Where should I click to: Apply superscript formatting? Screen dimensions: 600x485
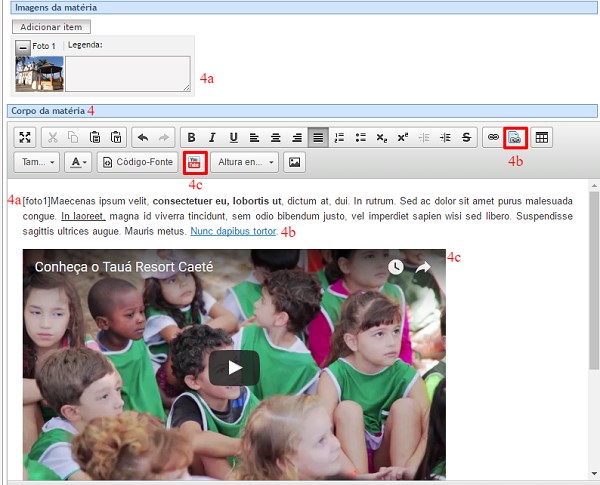click(403, 137)
